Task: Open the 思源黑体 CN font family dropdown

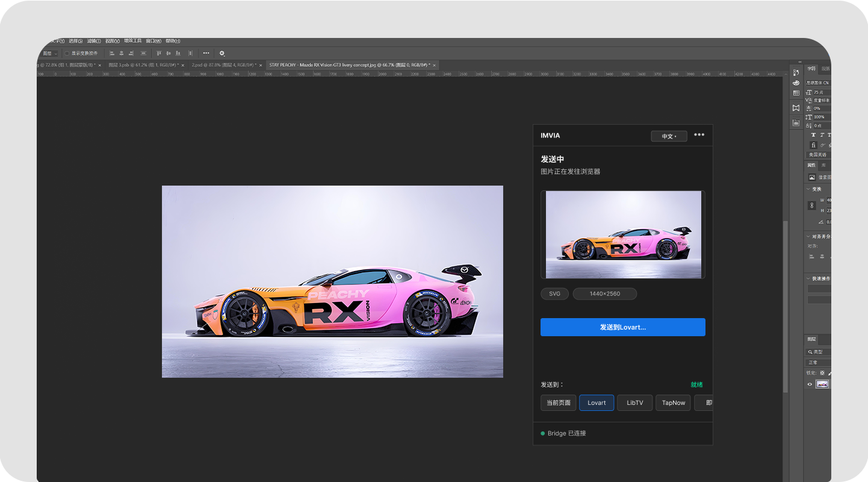Action: tap(819, 83)
